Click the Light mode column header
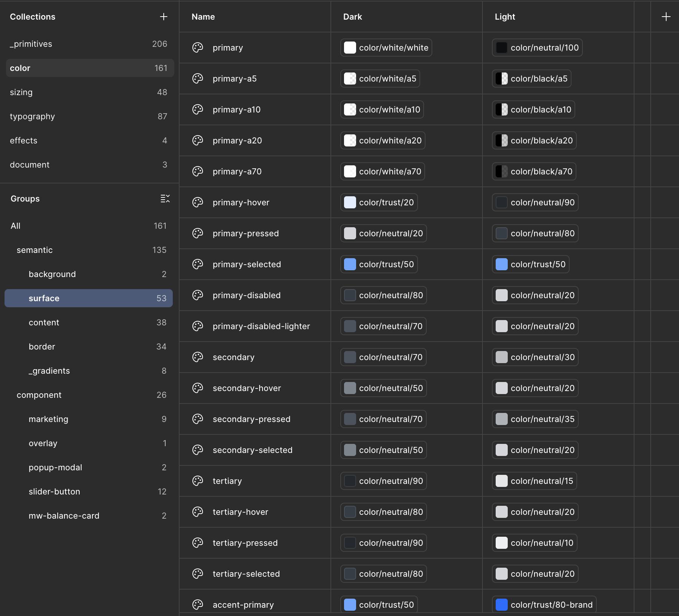679x616 pixels. point(558,17)
